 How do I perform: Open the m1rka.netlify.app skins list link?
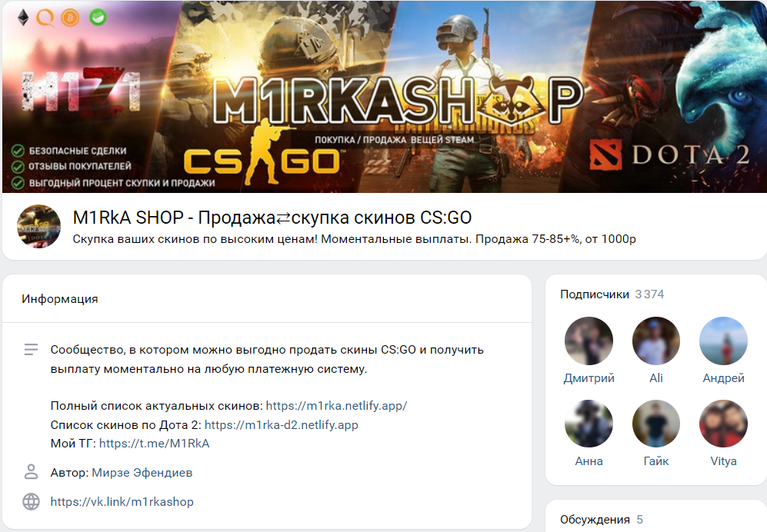pos(336,406)
